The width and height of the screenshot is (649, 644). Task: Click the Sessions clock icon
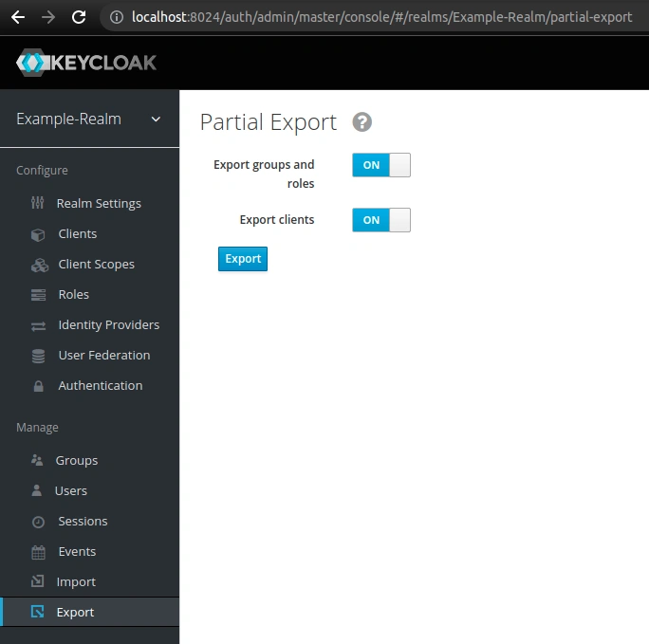(38, 522)
